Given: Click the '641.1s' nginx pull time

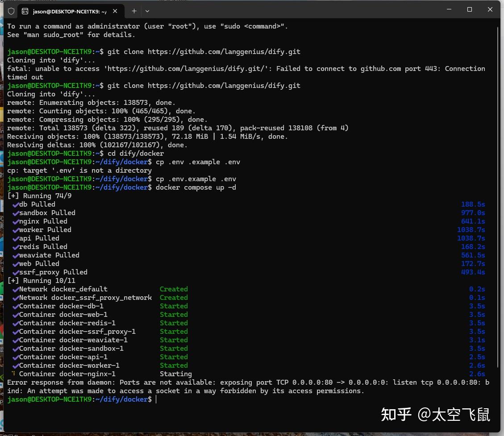Looking at the screenshot, I should [x=473, y=221].
